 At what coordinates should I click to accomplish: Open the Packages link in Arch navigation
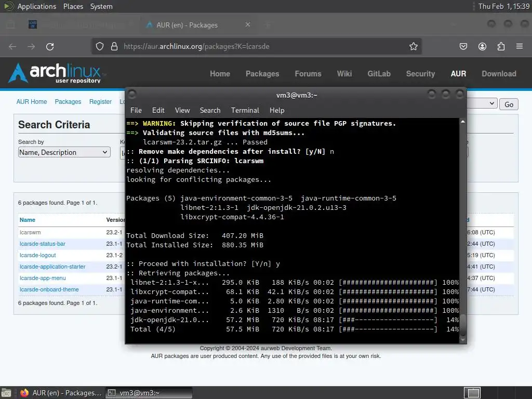pyautogui.click(x=262, y=74)
